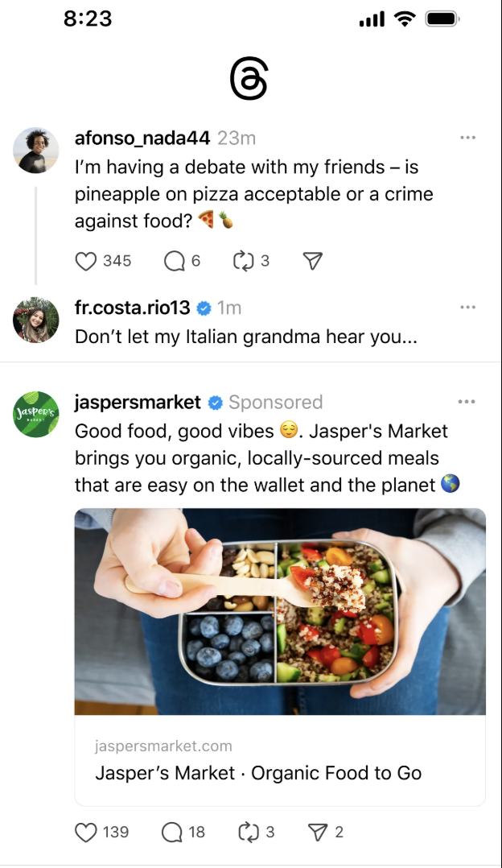View afonso_nada44's profile picture

[x=36, y=150]
